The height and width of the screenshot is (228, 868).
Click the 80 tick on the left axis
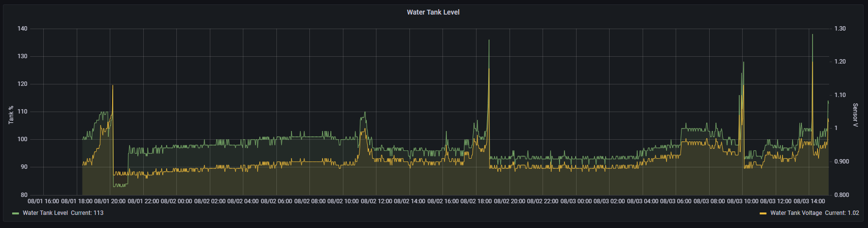click(x=24, y=195)
